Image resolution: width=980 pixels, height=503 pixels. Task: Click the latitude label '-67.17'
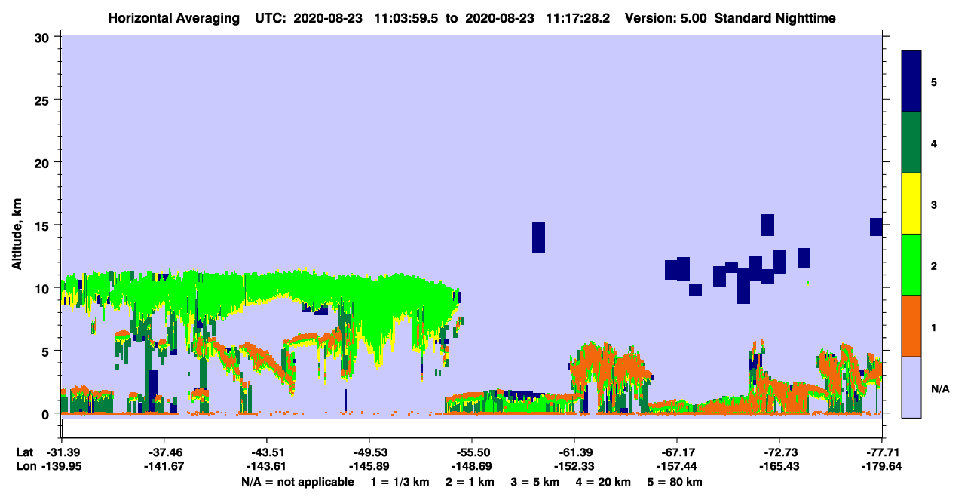coord(676,452)
